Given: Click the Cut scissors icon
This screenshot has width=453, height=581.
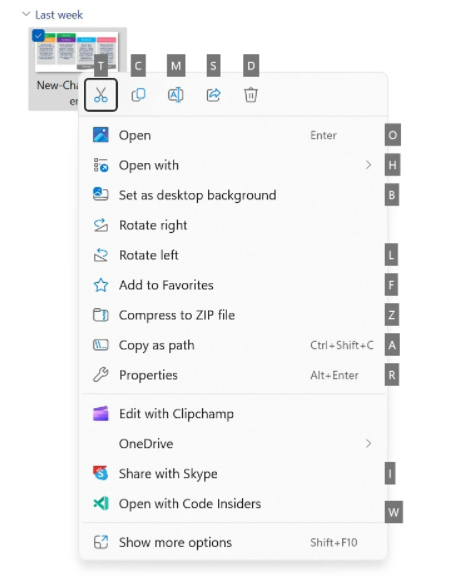Looking at the screenshot, I should pos(101,95).
